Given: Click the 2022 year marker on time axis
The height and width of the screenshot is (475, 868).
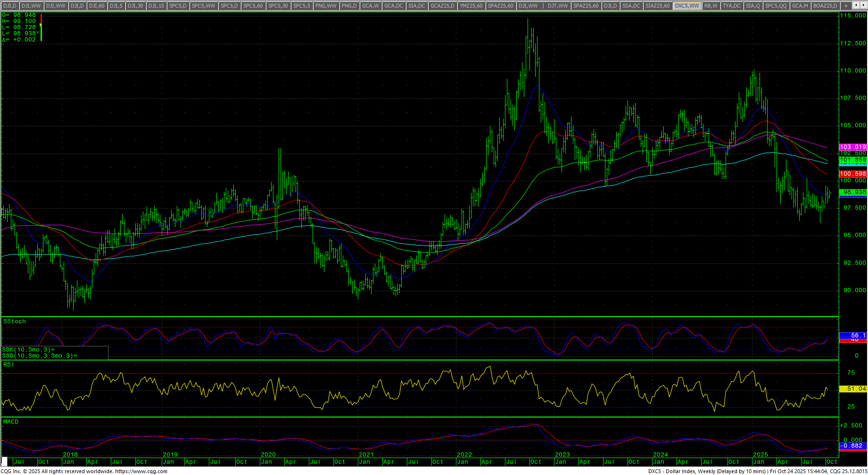Looking at the screenshot, I should [x=464, y=455].
